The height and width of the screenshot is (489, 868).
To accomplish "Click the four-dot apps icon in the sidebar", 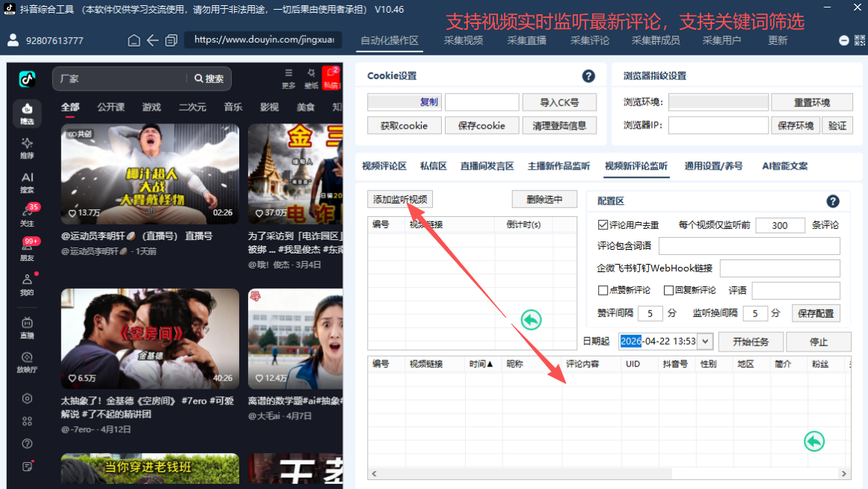I will 27,421.
